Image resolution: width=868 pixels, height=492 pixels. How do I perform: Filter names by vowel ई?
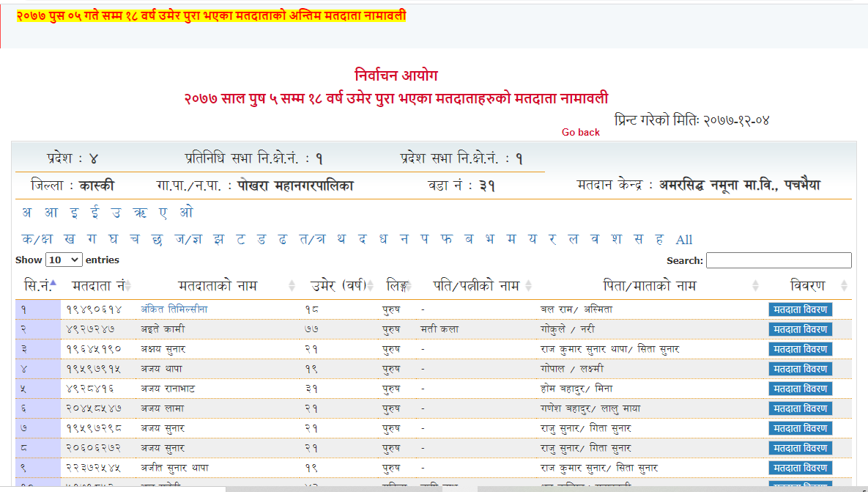[95, 213]
